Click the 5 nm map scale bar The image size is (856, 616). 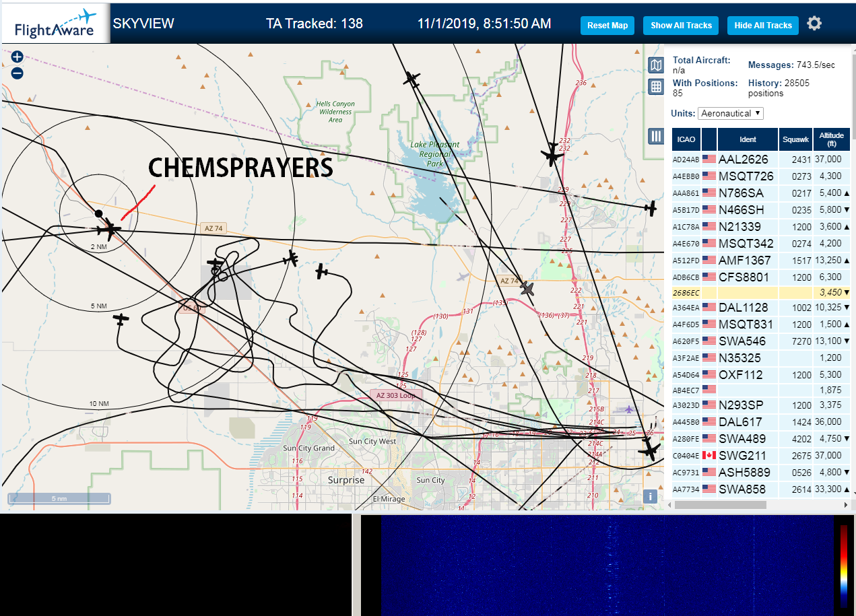coord(59,499)
